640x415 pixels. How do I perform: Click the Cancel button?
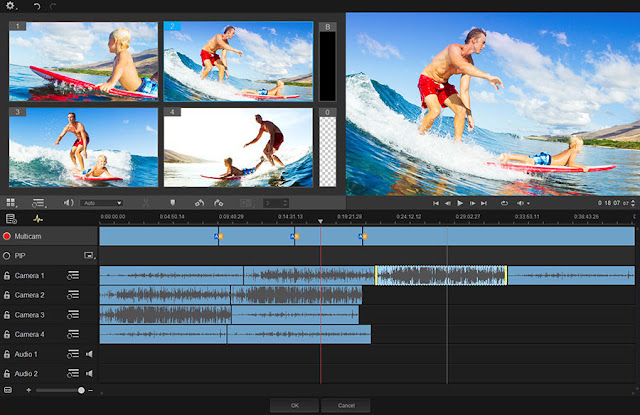tap(346, 405)
